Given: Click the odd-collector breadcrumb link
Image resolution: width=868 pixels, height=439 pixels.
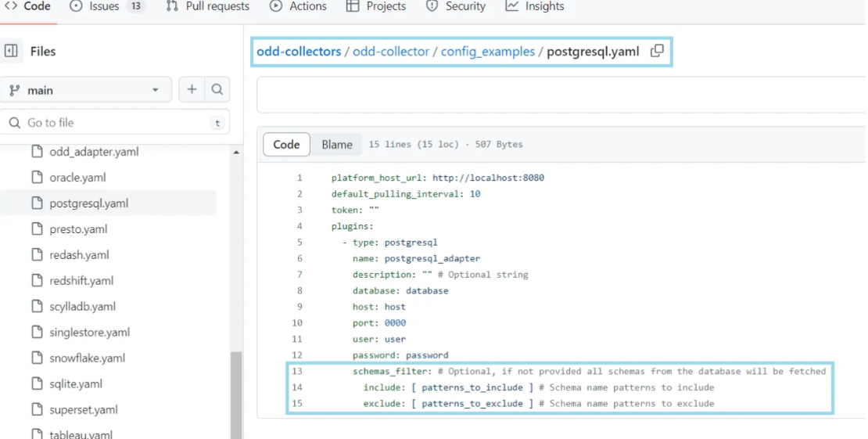Looking at the screenshot, I should (391, 52).
